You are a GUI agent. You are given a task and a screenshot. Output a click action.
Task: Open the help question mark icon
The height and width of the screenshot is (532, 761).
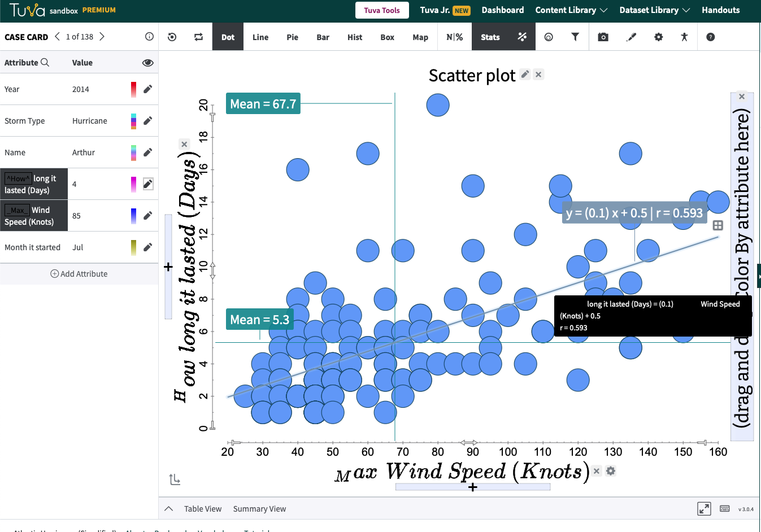coord(711,37)
